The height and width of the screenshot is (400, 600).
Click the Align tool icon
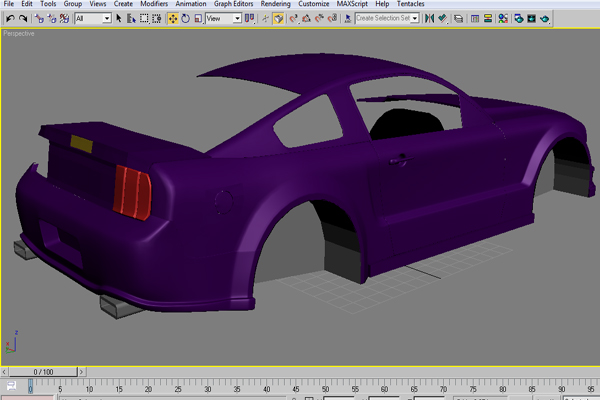pyautogui.click(x=442, y=18)
